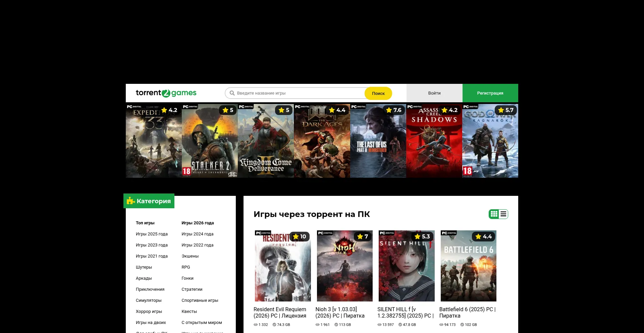The width and height of the screenshot is (644, 333).
Task: Click star rating 5.3 on Silent Hill f
Action: coord(422,236)
